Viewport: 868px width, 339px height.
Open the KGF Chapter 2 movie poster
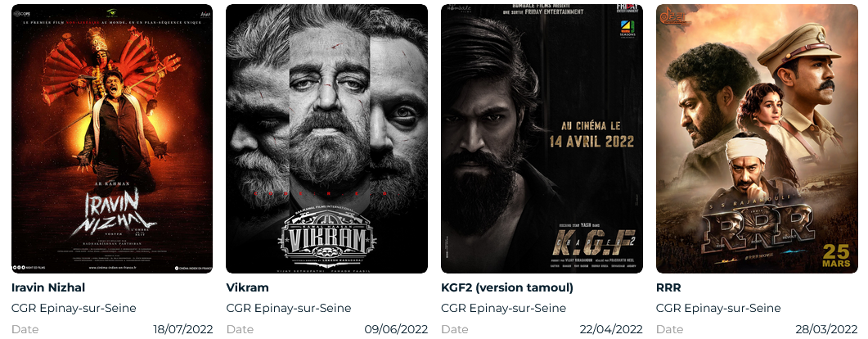(542, 138)
